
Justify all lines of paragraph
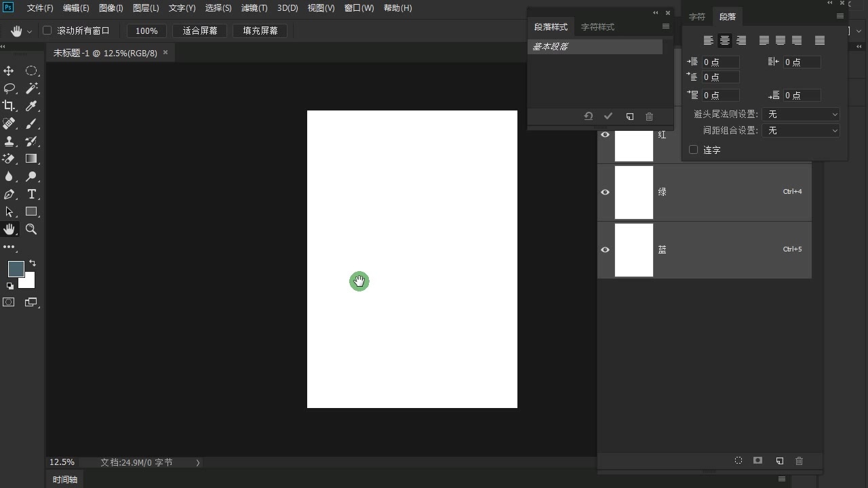819,41
